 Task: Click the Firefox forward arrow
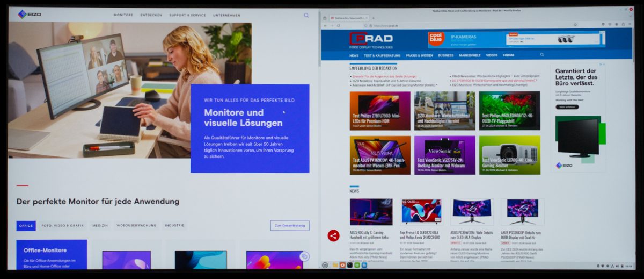click(x=332, y=26)
